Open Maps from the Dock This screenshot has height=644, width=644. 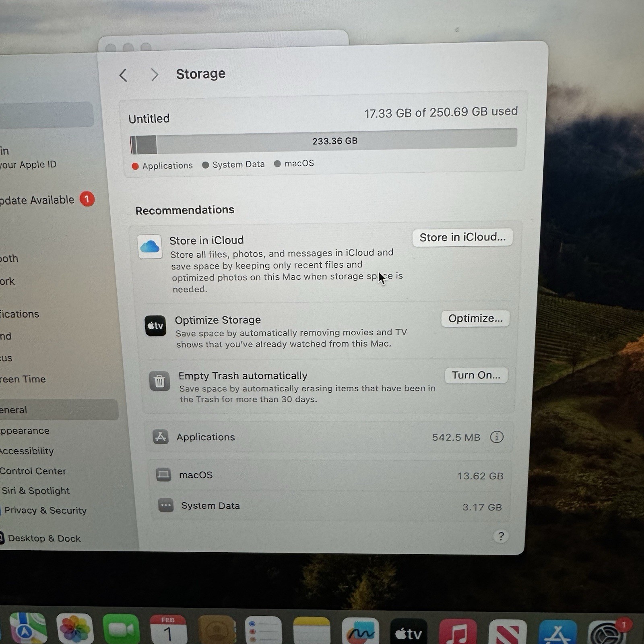(x=28, y=628)
